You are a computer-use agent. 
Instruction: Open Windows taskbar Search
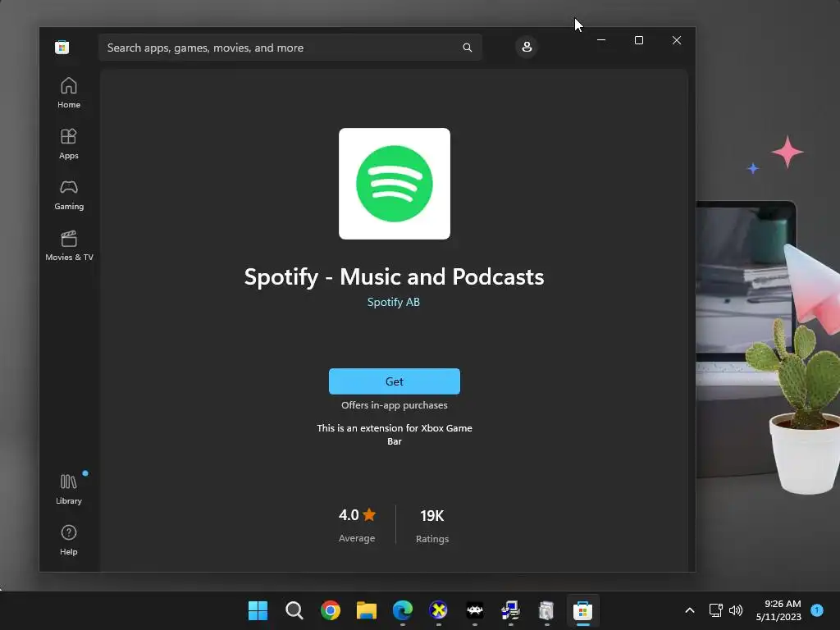pyautogui.click(x=294, y=610)
